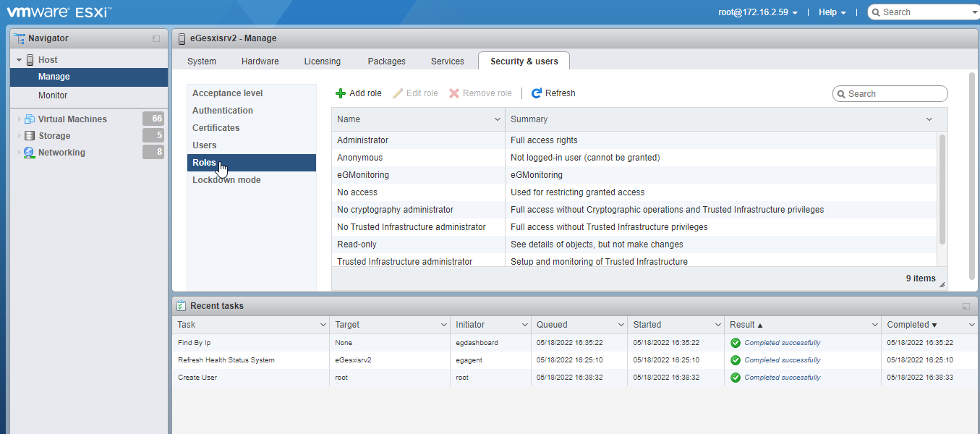Click the magnifier icon in roles search
This screenshot has width=980, height=434.
pyautogui.click(x=842, y=94)
